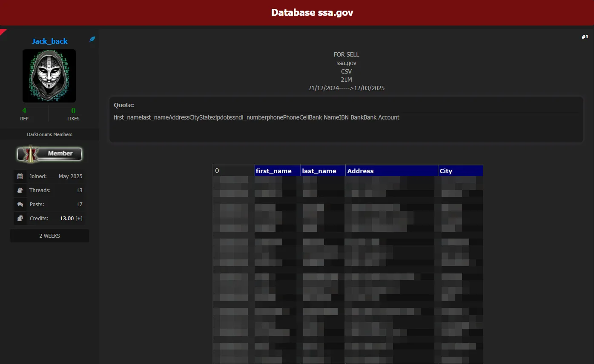This screenshot has height=364, width=594.
Task: Click the ssa.gov line in post body
Action: pos(346,63)
